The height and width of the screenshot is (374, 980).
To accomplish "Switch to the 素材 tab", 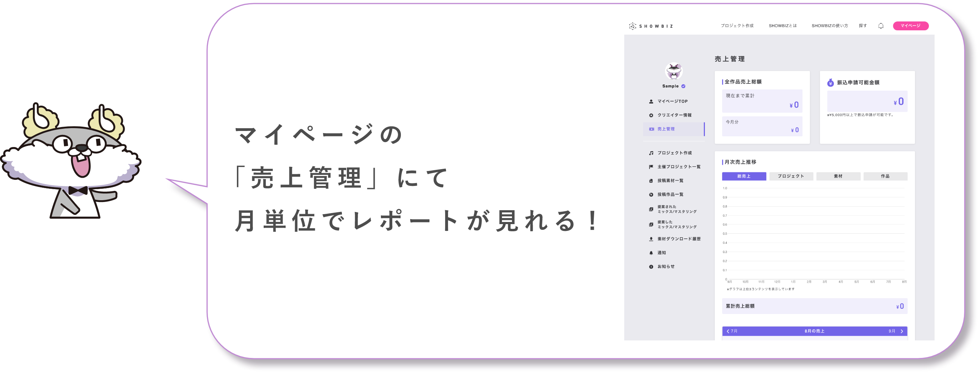I will pyautogui.click(x=838, y=176).
